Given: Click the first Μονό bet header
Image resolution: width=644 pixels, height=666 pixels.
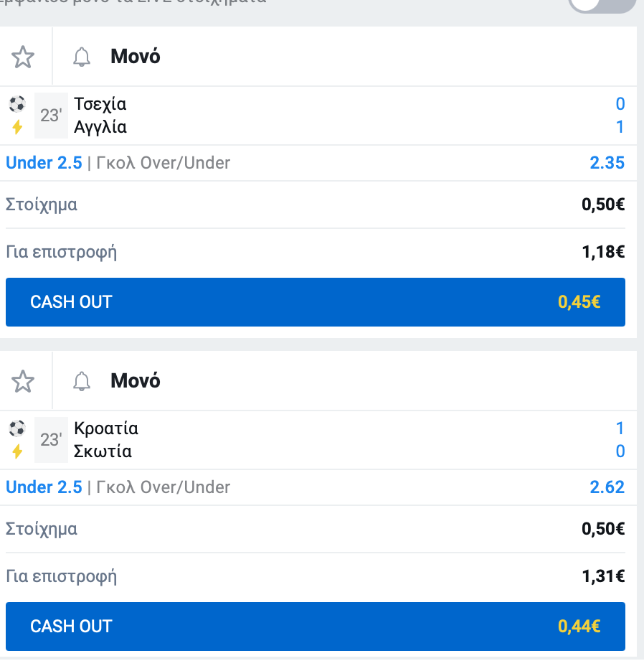Looking at the screenshot, I should [136, 57].
